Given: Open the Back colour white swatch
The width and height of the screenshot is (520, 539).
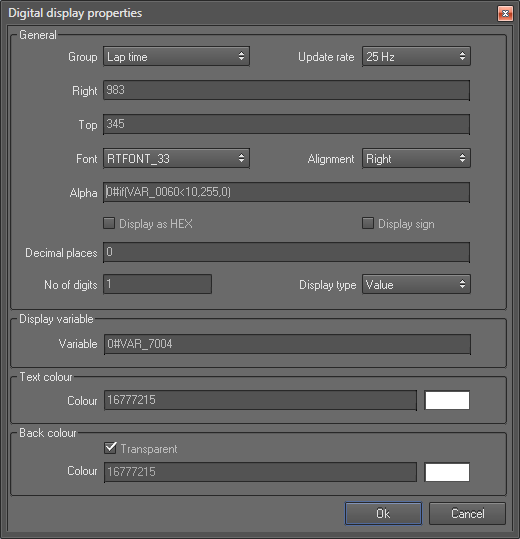Looking at the screenshot, I should click(447, 472).
